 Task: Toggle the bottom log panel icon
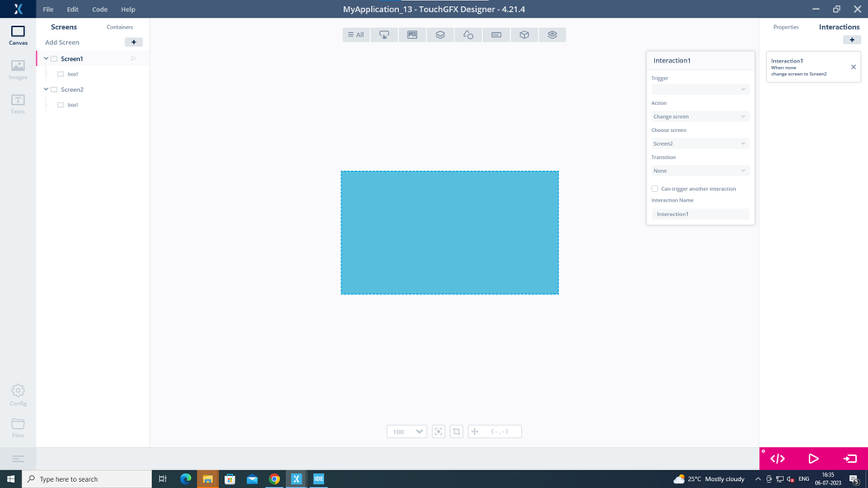17,458
